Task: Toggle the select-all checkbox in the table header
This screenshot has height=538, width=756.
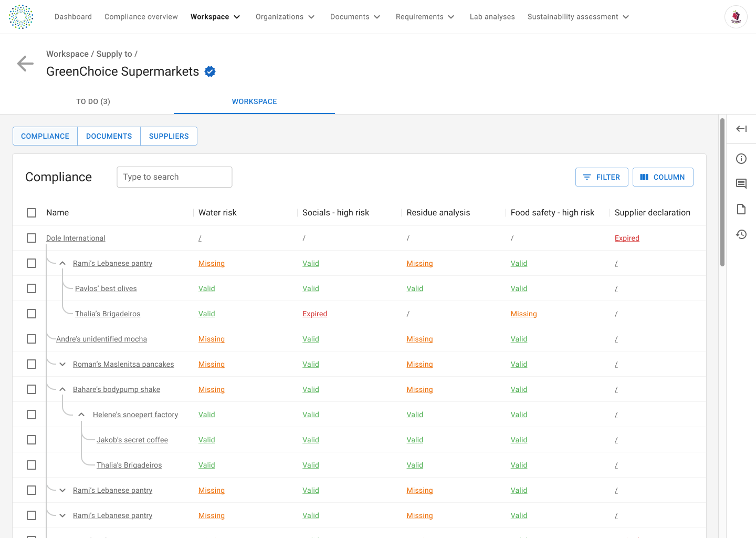Action: (31, 213)
